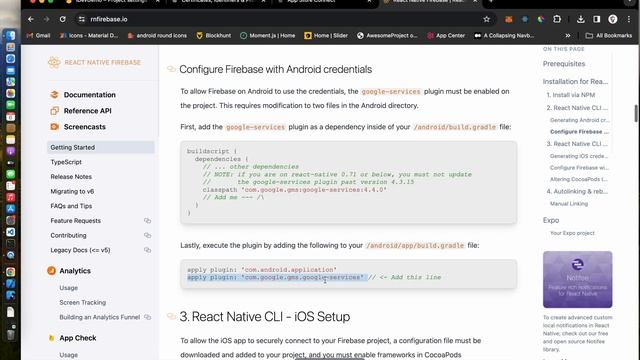The image size is (640, 360).
Task: Toggle the browser side panel icon
Action: pyautogui.click(x=597, y=19)
